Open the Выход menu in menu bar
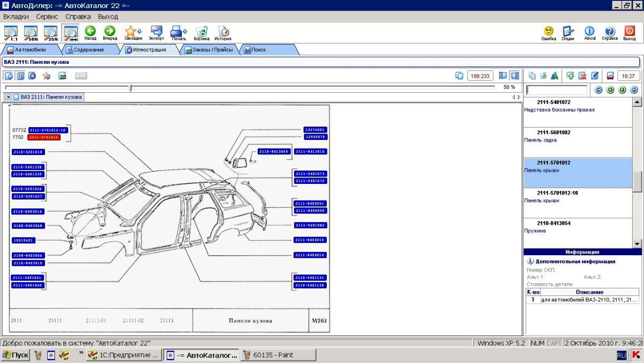This screenshot has height=363, width=644. pos(108,17)
